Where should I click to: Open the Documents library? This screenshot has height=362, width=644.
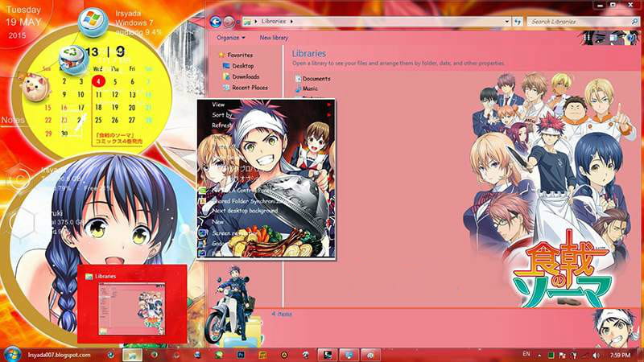pyautogui.click(x=316, y=79)
